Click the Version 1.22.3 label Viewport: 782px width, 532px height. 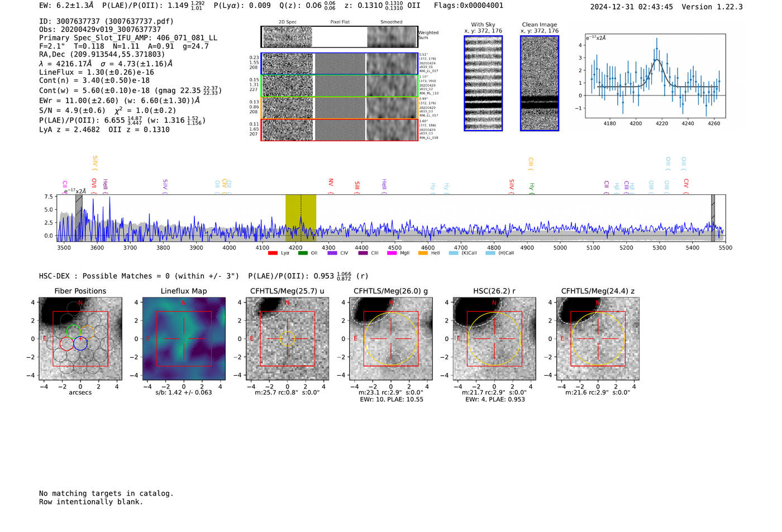(712, 7)
